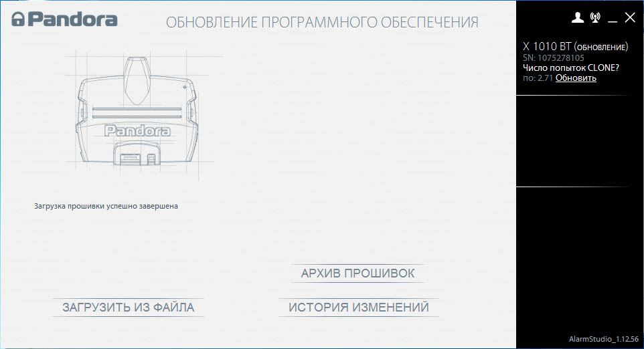
Task: Click the Pandora wordmark in header
Action: point(72,19)
